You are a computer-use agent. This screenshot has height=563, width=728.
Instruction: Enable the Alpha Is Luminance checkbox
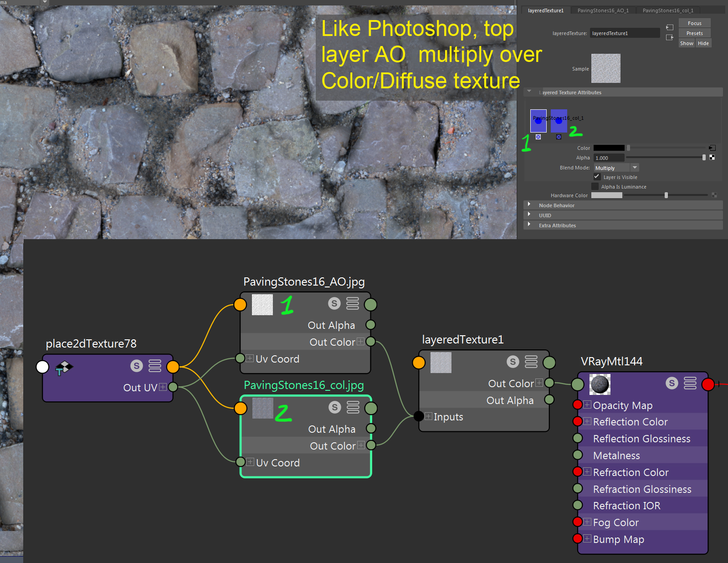pyautogui.click(x=595, y=186)
